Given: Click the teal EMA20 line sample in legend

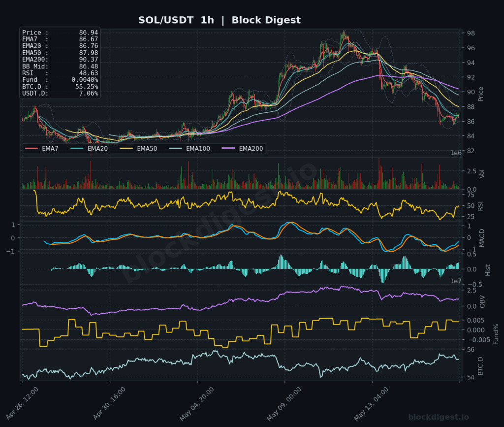Looking at the screenshot, I should point(77,149).
